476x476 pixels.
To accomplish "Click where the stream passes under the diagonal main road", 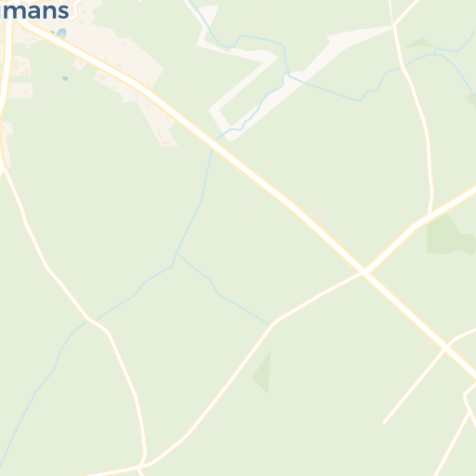I will click(x=214, y=142).
